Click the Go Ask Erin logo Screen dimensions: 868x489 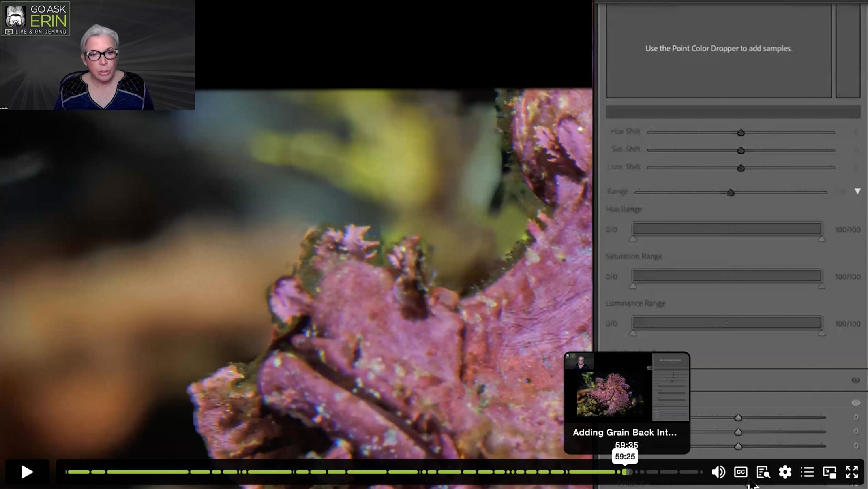coord(36,19)
